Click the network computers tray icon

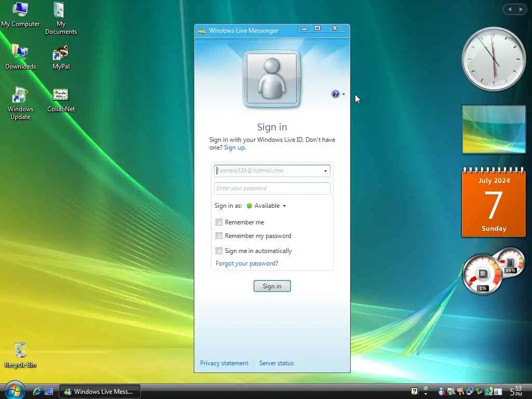(x=470, y=392)
